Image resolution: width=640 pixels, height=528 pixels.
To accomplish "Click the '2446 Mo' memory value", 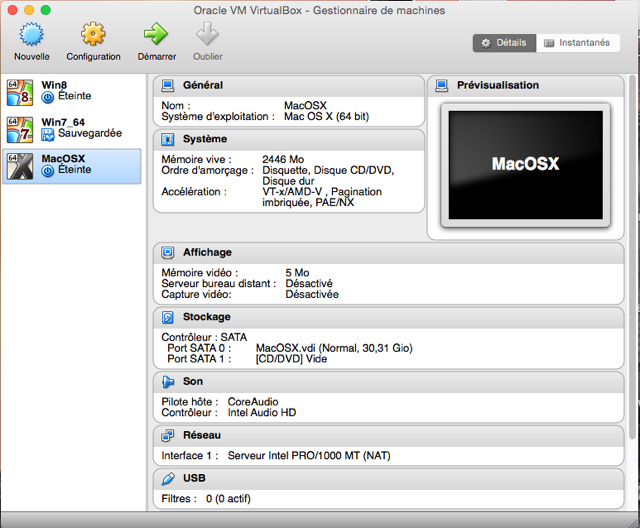I will (x=283, y=159).
